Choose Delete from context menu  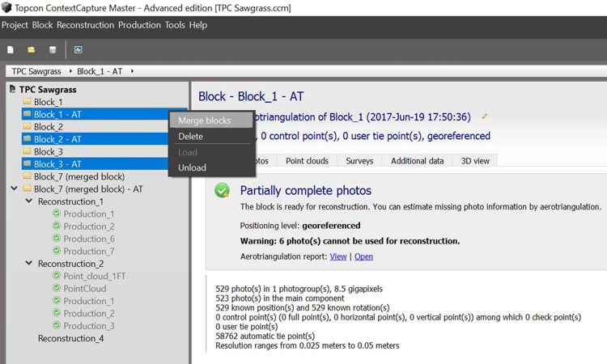point(211,136)
